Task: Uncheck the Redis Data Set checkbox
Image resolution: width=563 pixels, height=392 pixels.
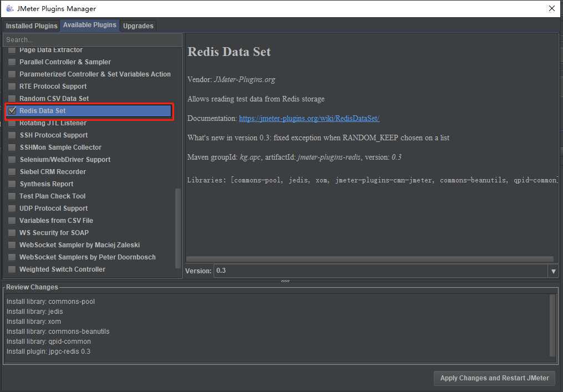Action: (12, 111)
